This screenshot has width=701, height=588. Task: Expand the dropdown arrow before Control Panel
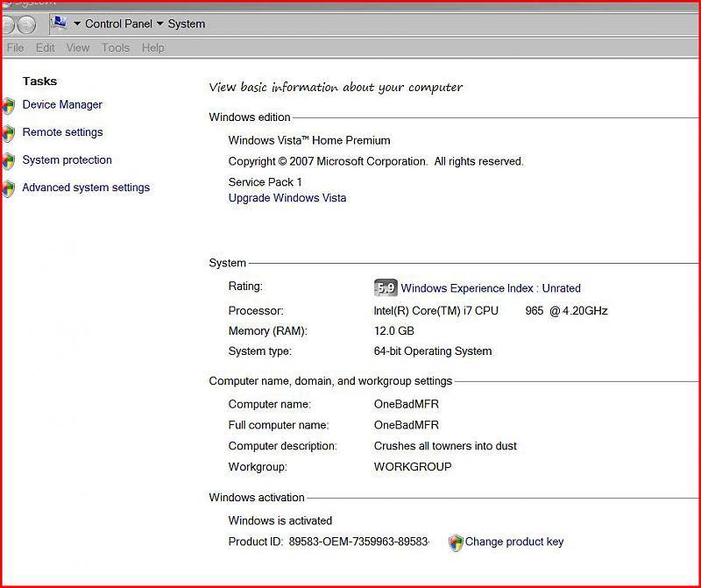(77, 24)
